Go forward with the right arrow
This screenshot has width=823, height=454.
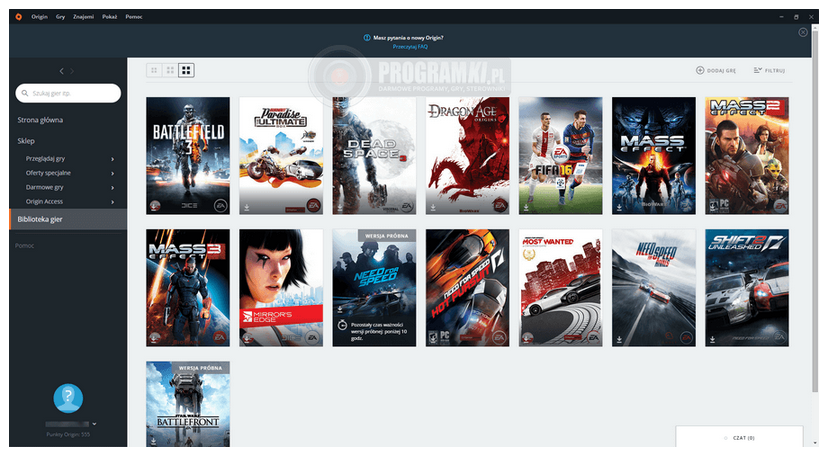72,71
